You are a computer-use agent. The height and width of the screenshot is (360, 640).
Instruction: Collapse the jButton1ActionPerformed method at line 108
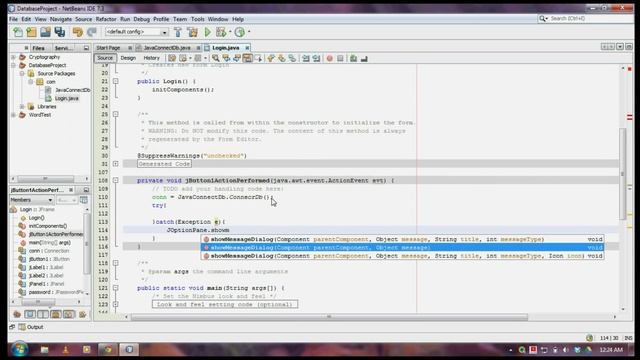click(116, 180)
